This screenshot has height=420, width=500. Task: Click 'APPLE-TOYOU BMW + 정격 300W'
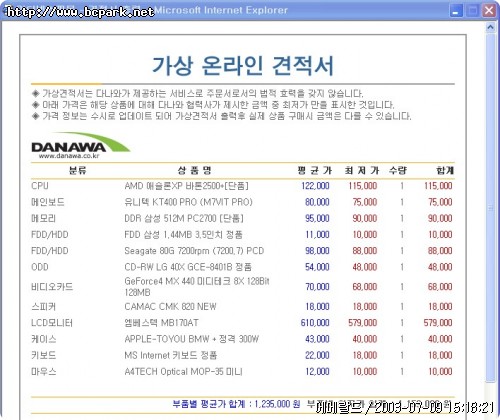tap(192, 339)
